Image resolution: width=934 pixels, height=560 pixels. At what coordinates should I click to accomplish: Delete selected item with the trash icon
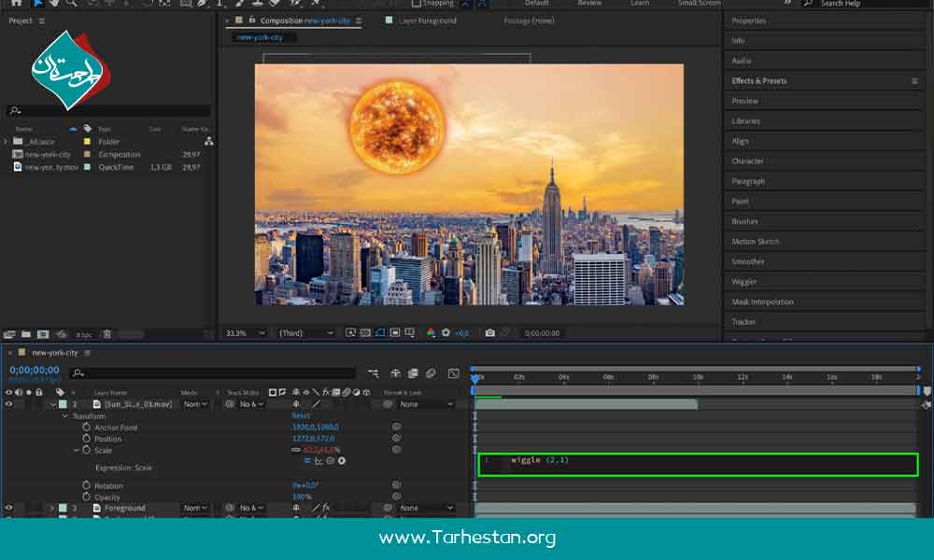click(x=106, y=334)
